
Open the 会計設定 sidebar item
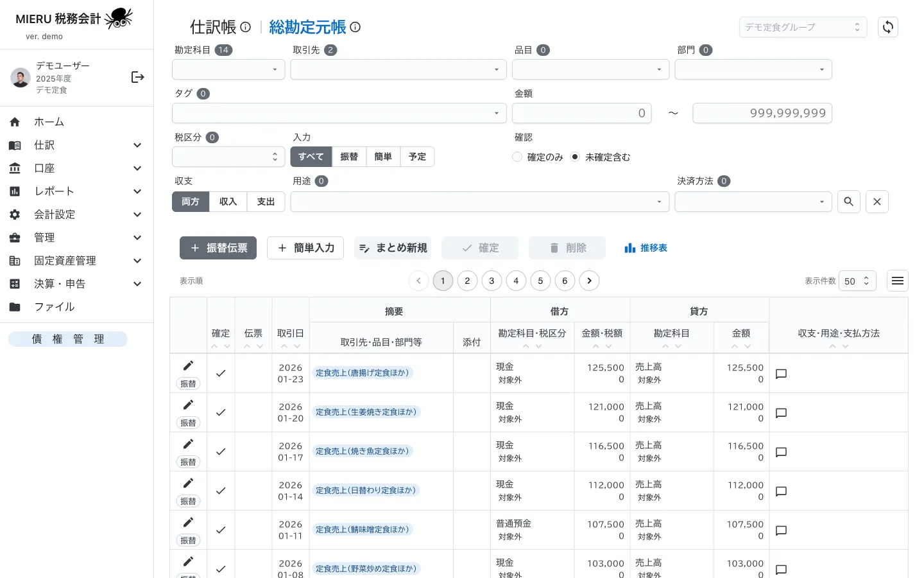pos(76,215)
